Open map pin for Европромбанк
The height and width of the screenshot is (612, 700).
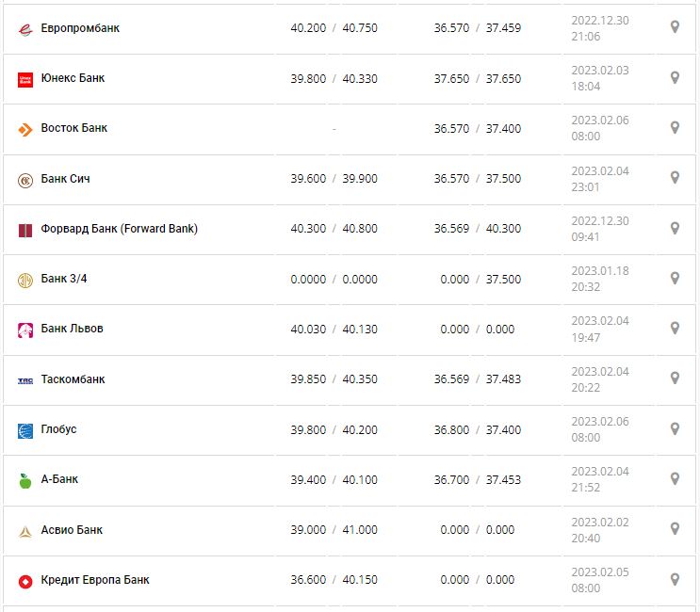675,27
